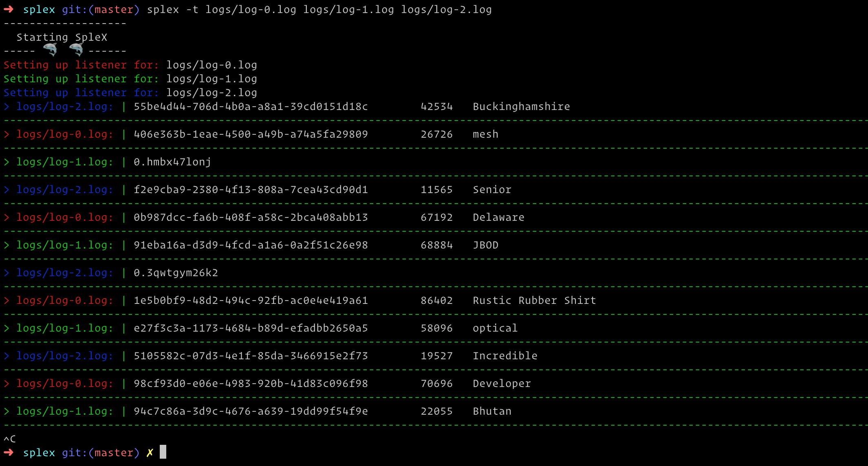Click the blue chevron before the Senior log line
This screenshot has height=466, width=868.
[x=7, y=190]
